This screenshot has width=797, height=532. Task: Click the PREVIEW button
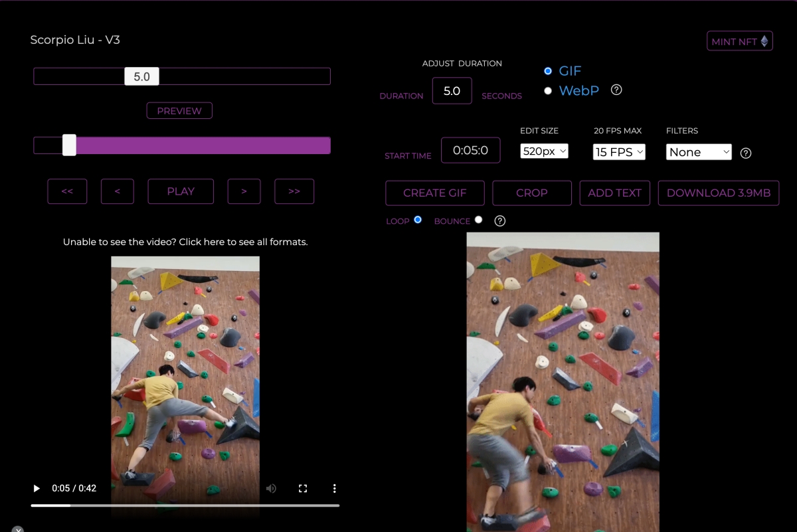[x=179, y=111]
